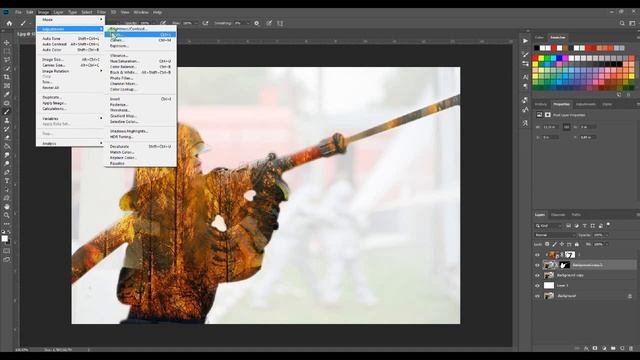Select the Eraser tool
The height and width of the screenshot is (360, 640).
pos(7,138)
